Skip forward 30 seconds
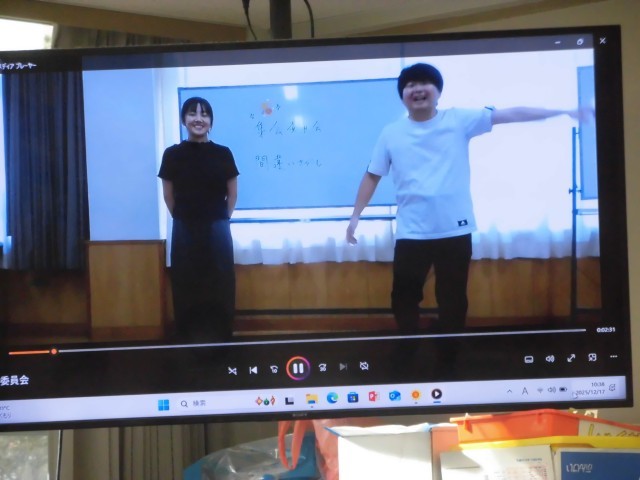This screenshot has width=640, height=480. click(x=322, y=368)
